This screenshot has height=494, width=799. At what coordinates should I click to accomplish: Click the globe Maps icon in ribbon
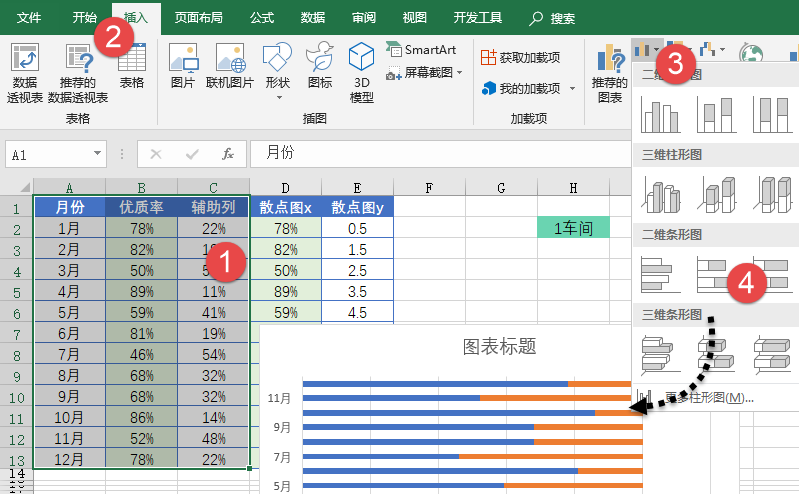(752, 53)
